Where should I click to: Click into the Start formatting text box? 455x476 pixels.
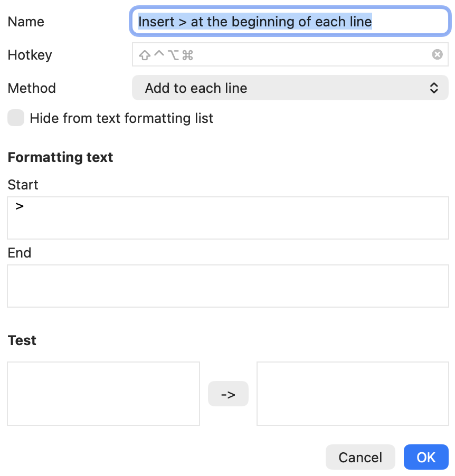click(228, 218)
